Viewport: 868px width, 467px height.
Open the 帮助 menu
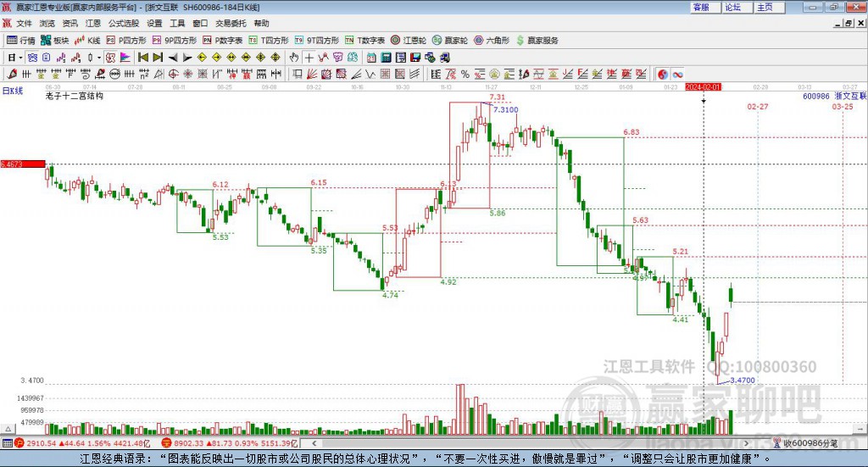tap(261, 23)
